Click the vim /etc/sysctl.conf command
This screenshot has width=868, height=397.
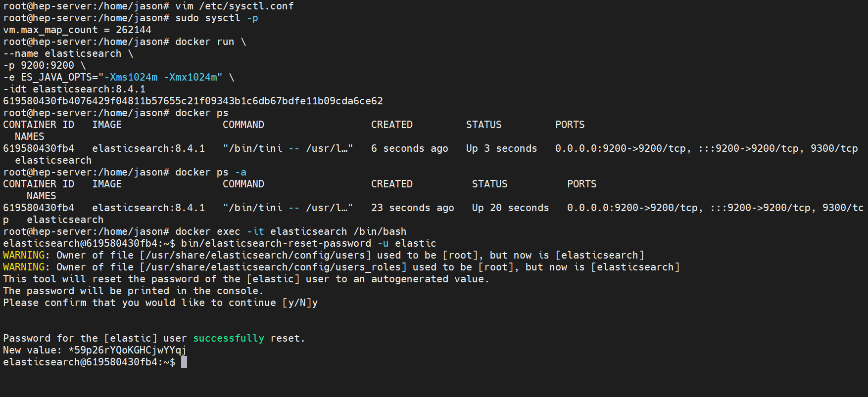tap(234, 6)
